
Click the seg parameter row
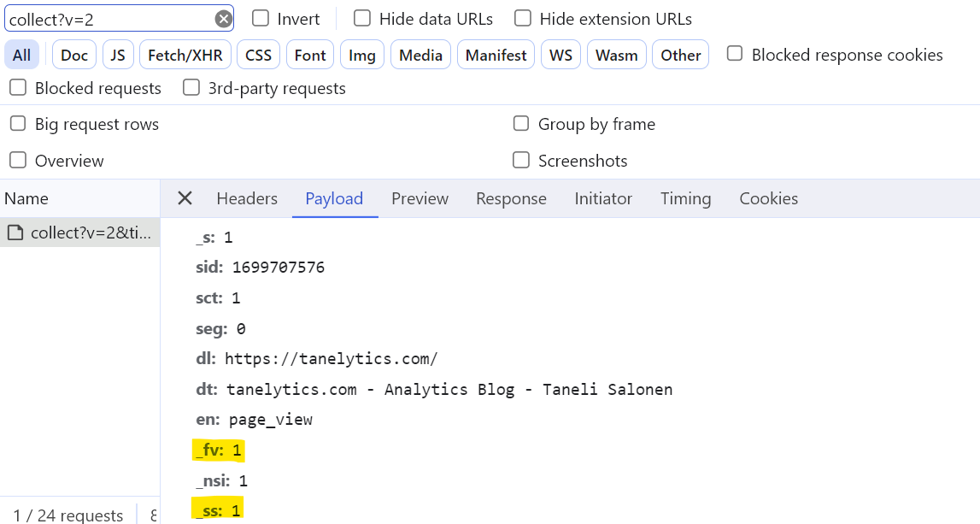(220, 329)
